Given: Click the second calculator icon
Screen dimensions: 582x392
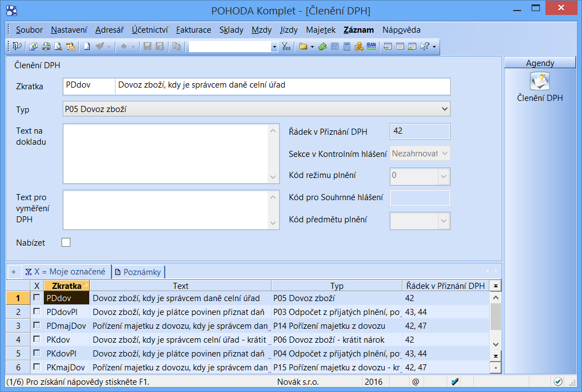Looking at the screenshot, I should point(346,47).
